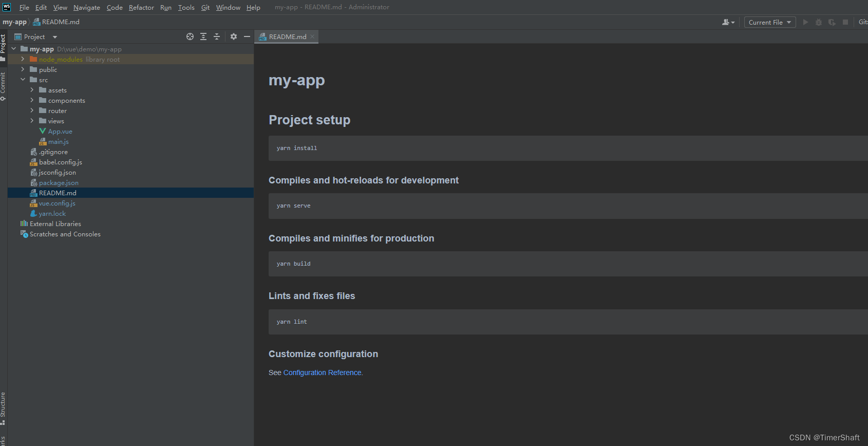The image size is (868, 446).
Task: Close README.md editor tab
Action: pos(312,37)
